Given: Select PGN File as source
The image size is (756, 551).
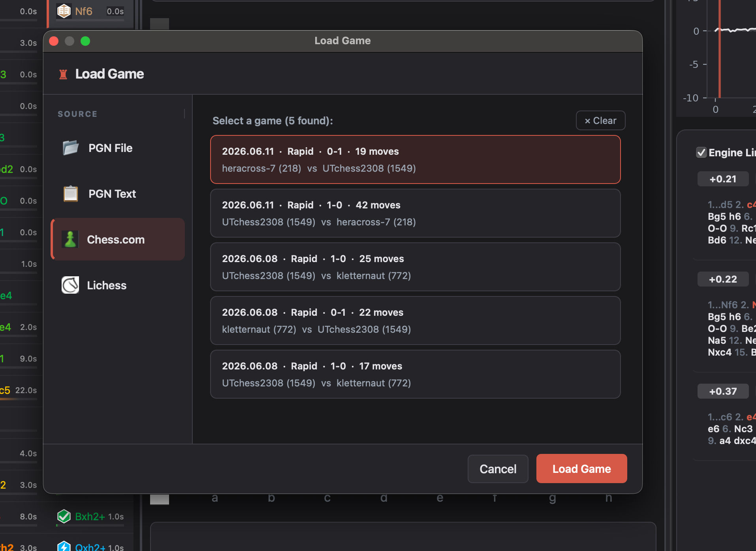Looking at the screenshot, I should tap(118, 148).
